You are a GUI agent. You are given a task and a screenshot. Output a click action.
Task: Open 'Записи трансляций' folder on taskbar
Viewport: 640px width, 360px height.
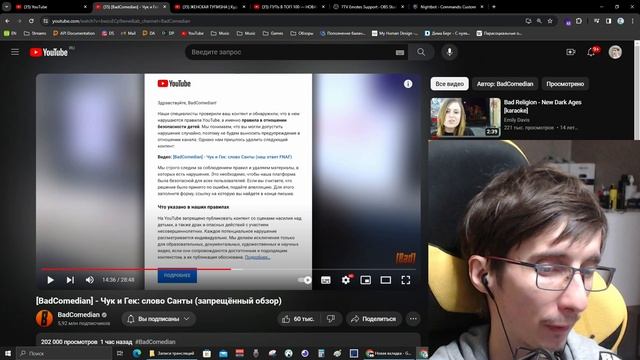172,353
